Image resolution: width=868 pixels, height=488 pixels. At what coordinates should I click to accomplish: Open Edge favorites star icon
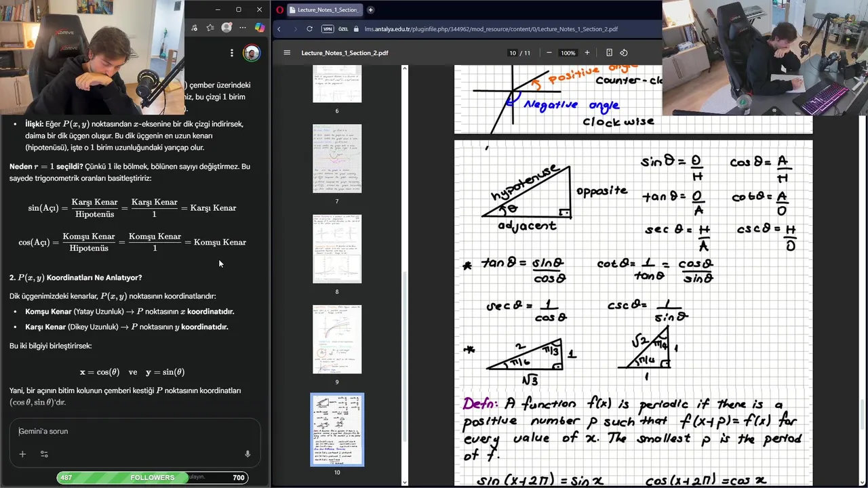[210, 28]
